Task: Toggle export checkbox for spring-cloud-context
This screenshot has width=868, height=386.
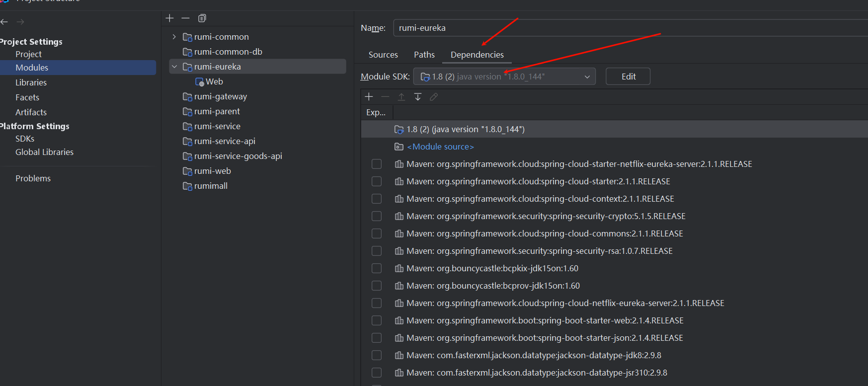Action: (x=377, y=199)
